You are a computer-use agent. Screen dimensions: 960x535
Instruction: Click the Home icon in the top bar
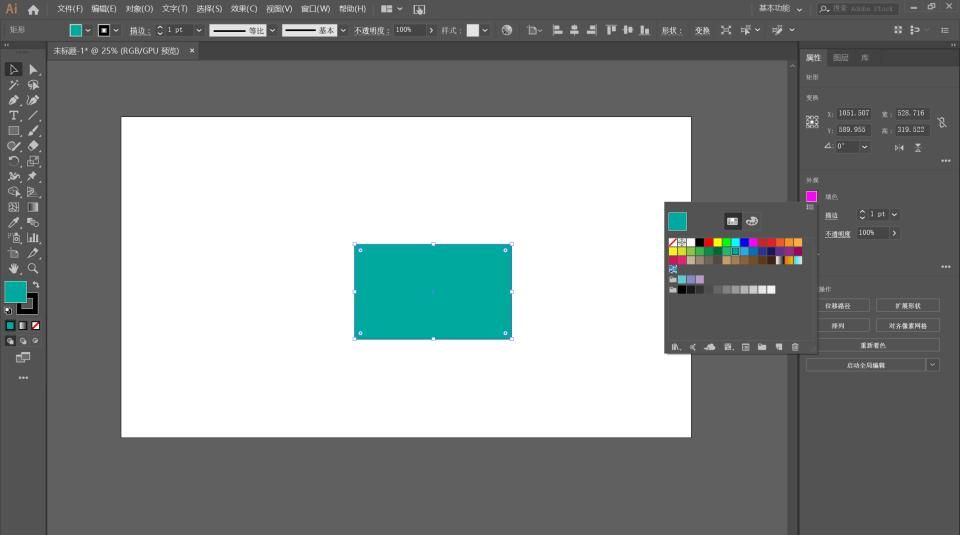tap(33, 9)
